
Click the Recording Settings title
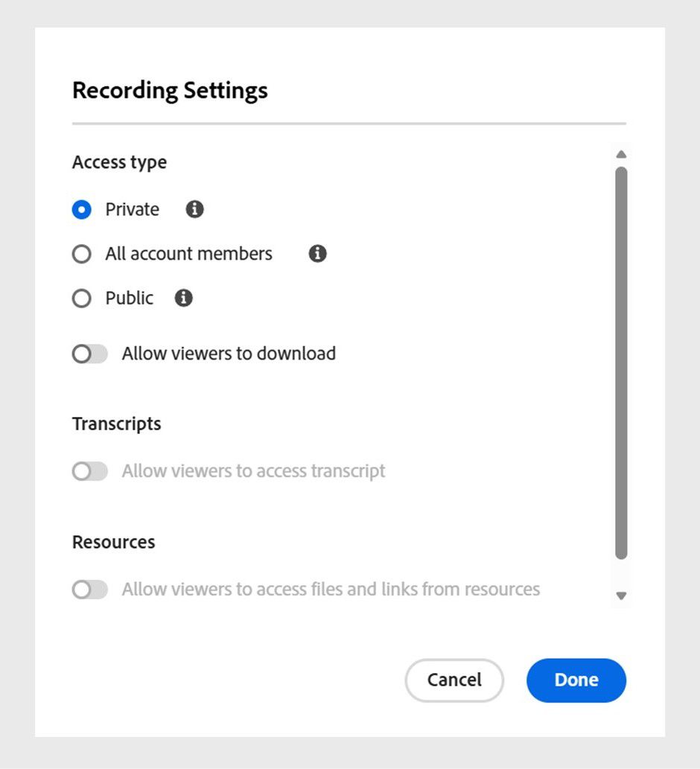169,90
